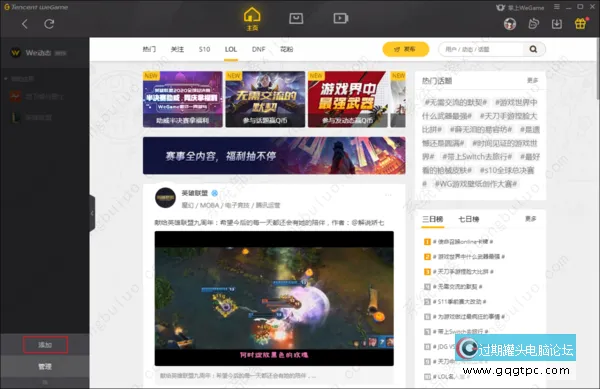The image size is (600, 389).
Task: Open the 主页 home icon
Action: [x=252, y=19]
